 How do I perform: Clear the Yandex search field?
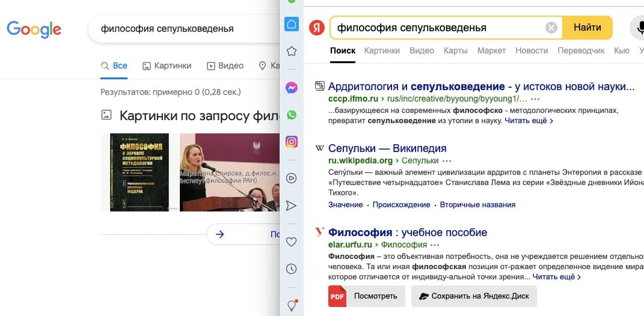[551, 28]
